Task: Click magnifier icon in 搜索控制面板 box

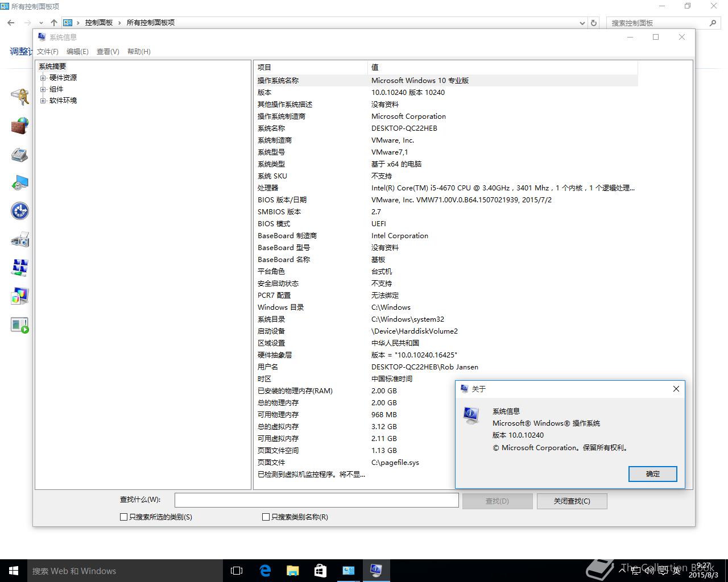Action: click(713, 23)
